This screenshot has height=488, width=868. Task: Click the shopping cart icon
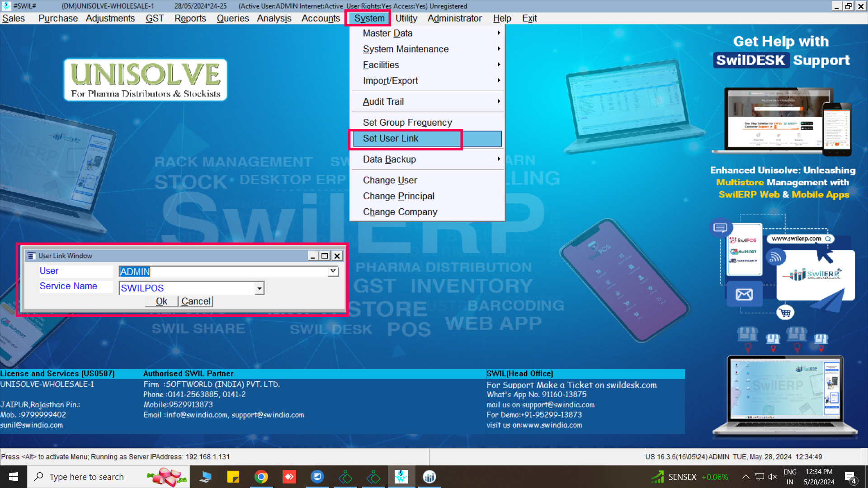pyautogui.click(x=786, y=312)
